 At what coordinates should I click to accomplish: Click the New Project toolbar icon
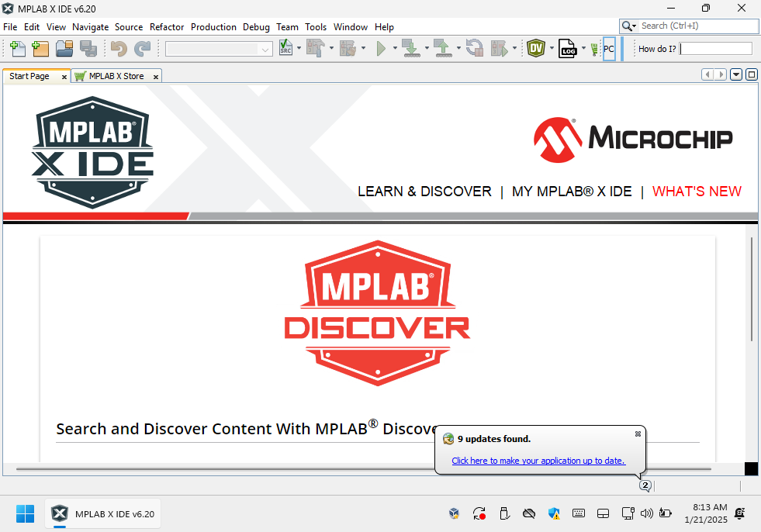click(x=40, y=49)
